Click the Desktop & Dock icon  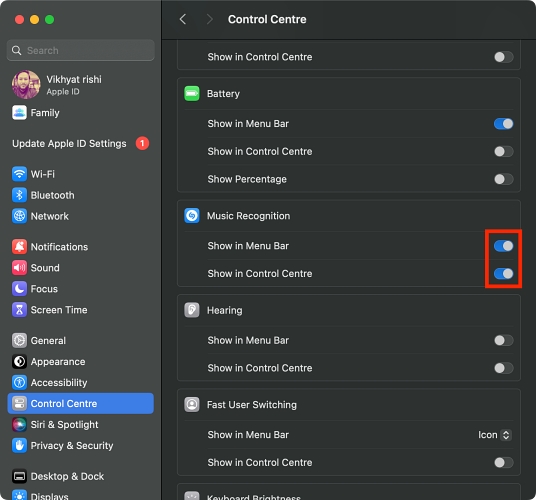(19, 476)
